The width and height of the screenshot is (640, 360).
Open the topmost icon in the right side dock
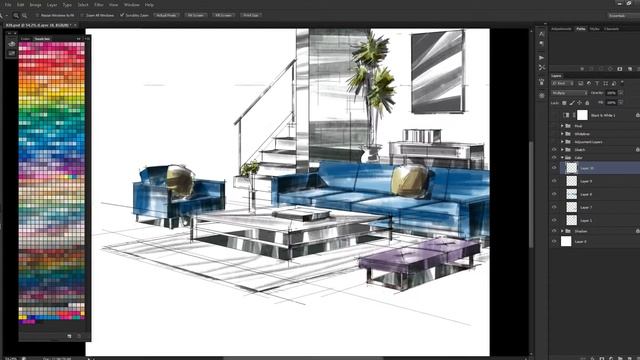point(541,34)
